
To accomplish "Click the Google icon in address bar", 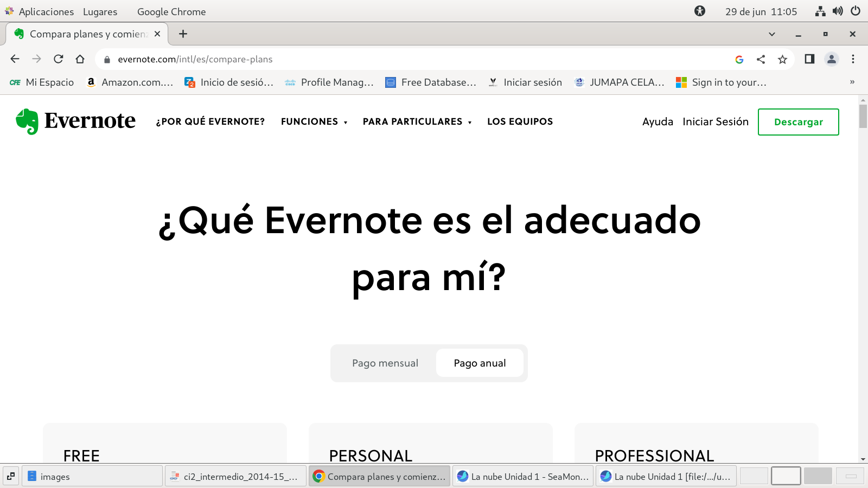I will [x=739, y=60].
